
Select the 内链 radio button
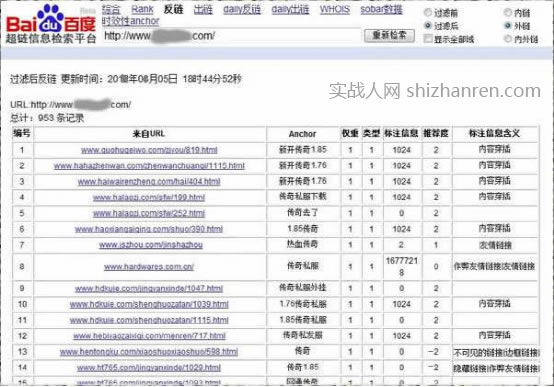click(508, 13)
